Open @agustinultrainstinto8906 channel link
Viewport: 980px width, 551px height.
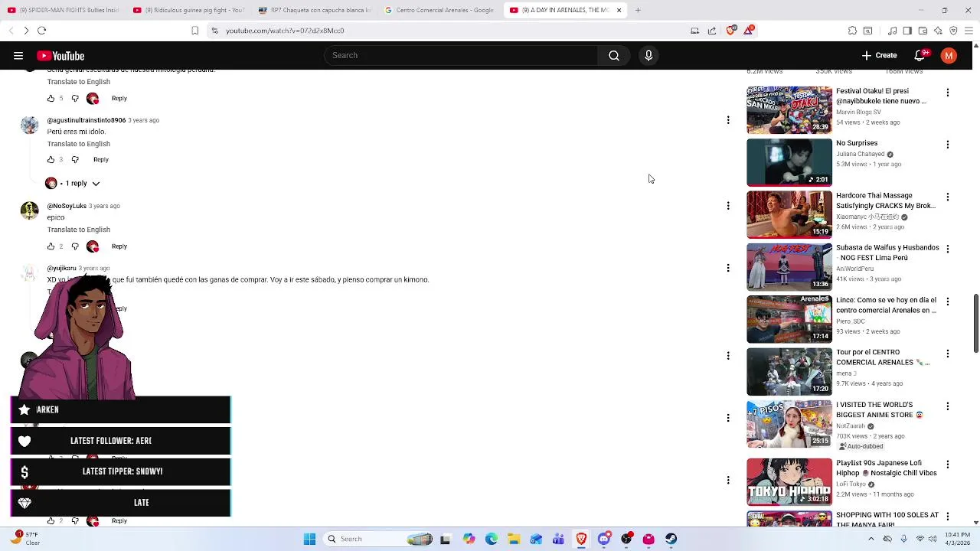[x=87, y=120]
